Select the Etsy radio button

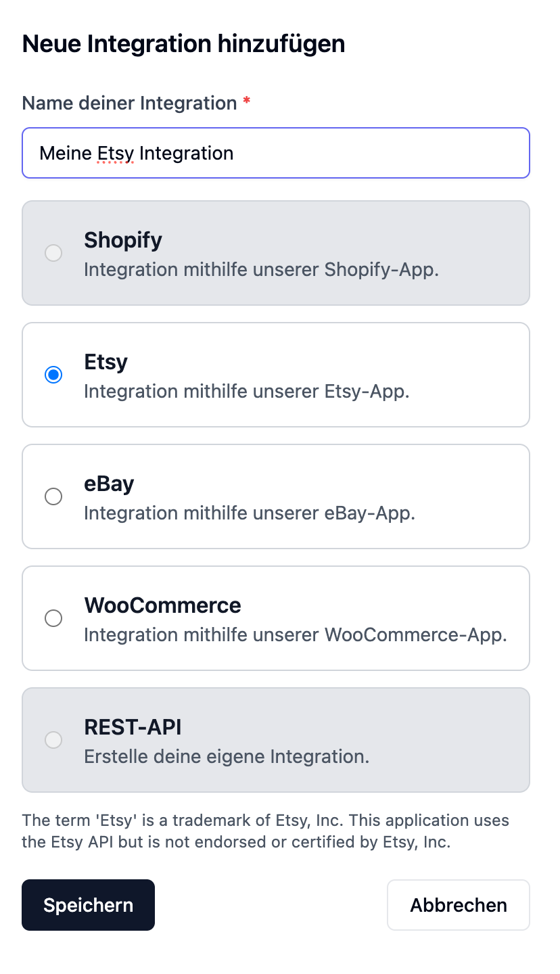click(53, 375)
